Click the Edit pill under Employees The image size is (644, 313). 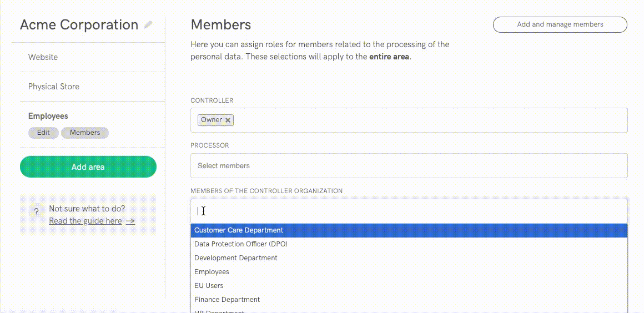pos(43,133)
